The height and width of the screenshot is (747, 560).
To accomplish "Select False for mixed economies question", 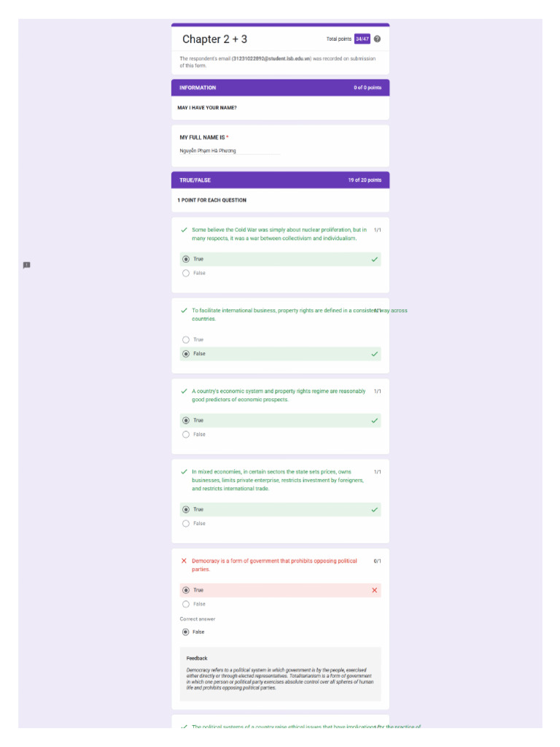I will (x=186, y=524).
